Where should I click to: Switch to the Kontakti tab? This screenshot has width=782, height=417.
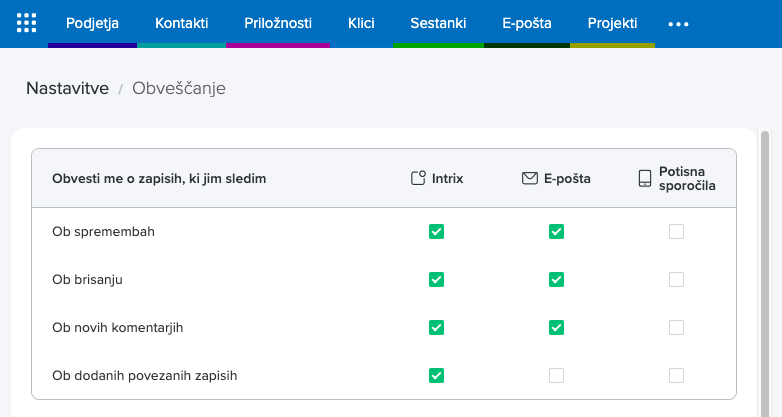[x=182, y=23]
